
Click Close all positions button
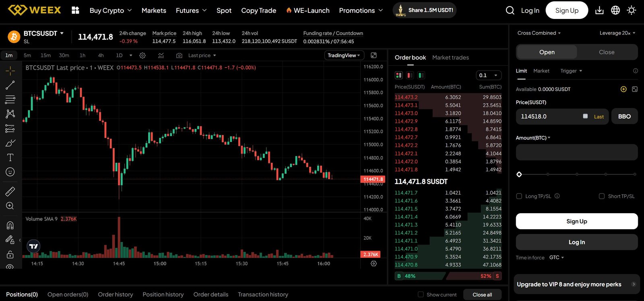[482, 295]
